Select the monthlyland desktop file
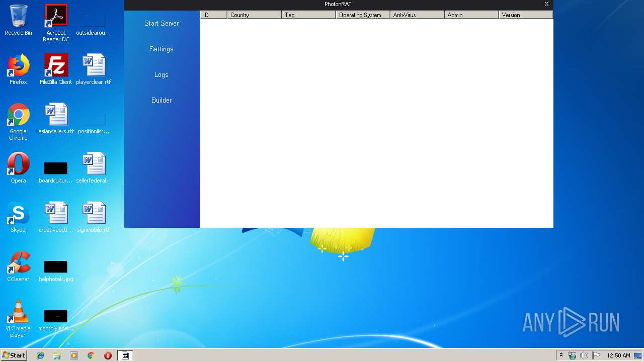644x362 pixels. click(56, 320)
